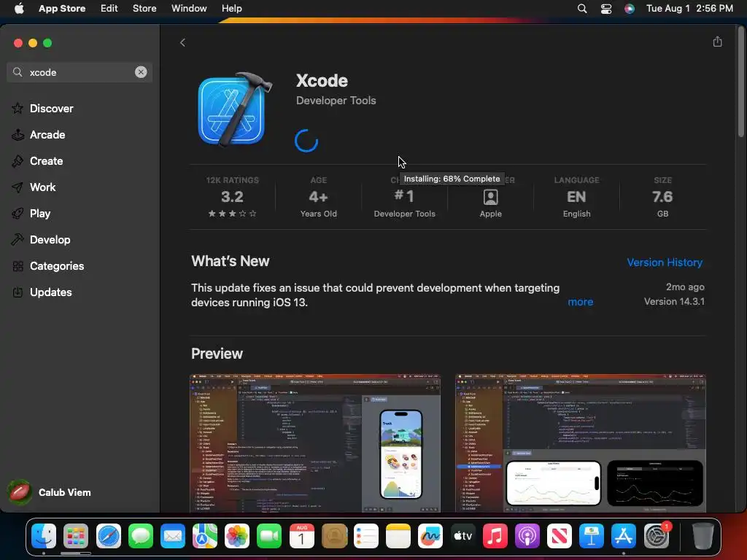Image resolution: width=747 pixels, height=560 pixels.
Task: Open the Window menu
Action: click(x=189, y=8)
